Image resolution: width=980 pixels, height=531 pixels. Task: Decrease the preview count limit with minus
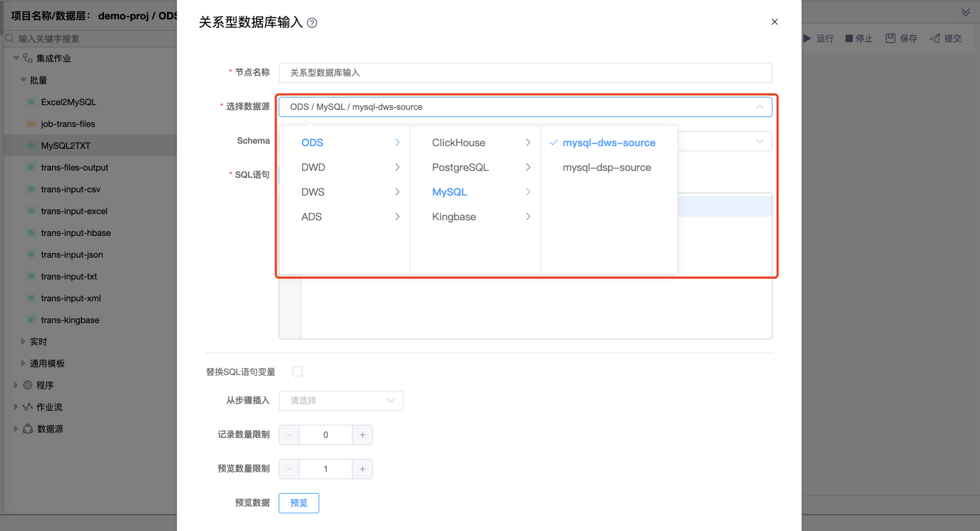(x=289, y=469)
